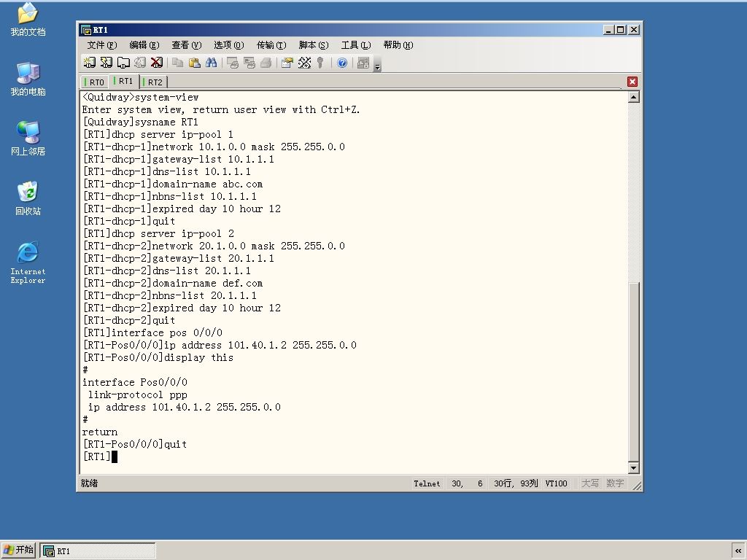Click the 我的电脑 desktop icon
747x560 pixels.
tap(28, 79)
